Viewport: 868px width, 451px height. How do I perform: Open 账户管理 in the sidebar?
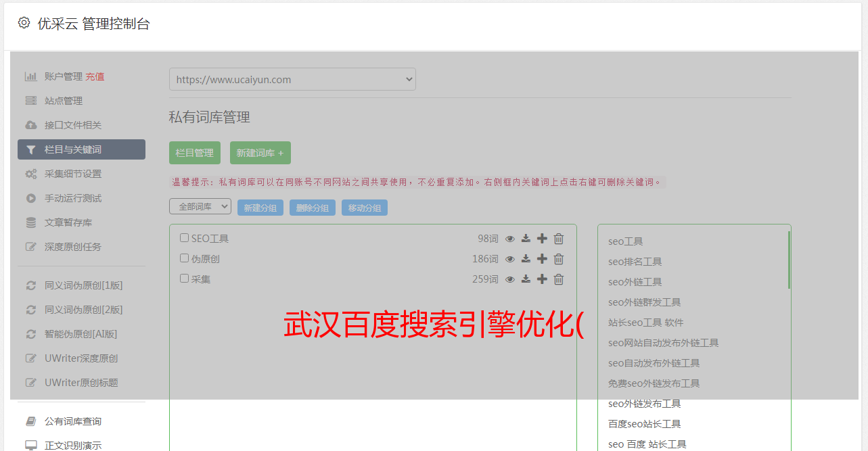64,76
